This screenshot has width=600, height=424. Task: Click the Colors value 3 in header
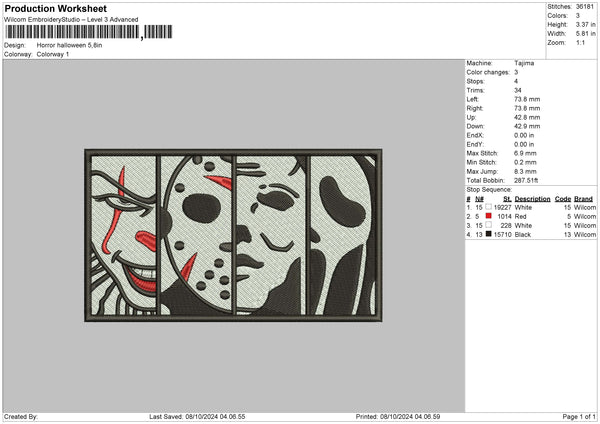pos(577,16)
